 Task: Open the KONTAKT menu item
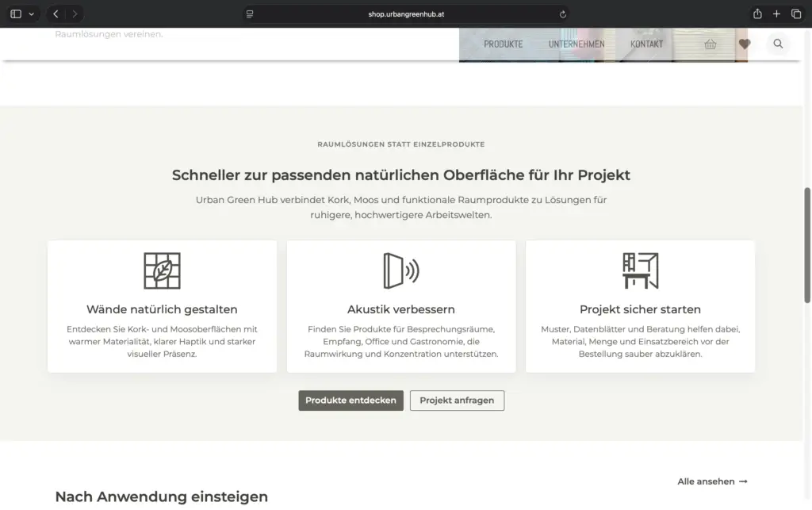pos(646,44)
